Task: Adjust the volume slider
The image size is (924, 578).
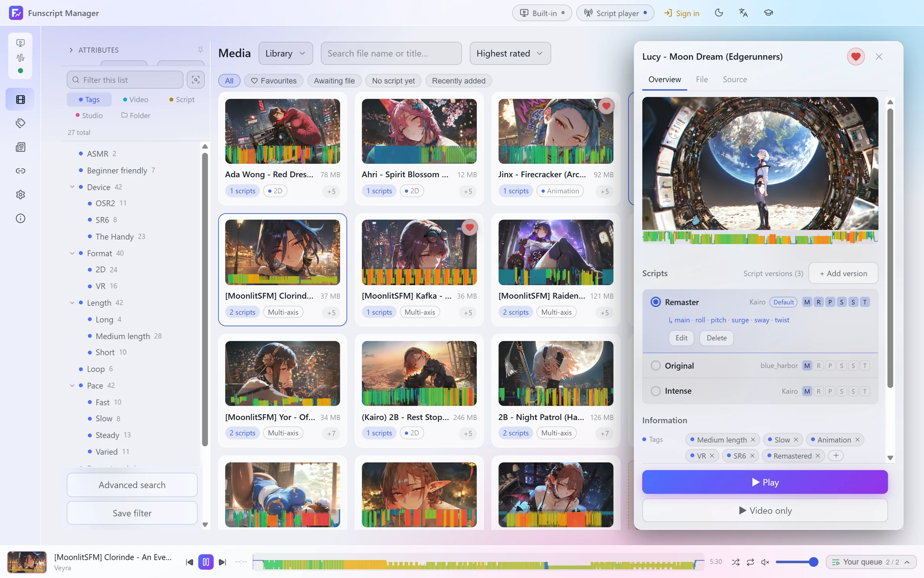Action: (x=796, y=562)
